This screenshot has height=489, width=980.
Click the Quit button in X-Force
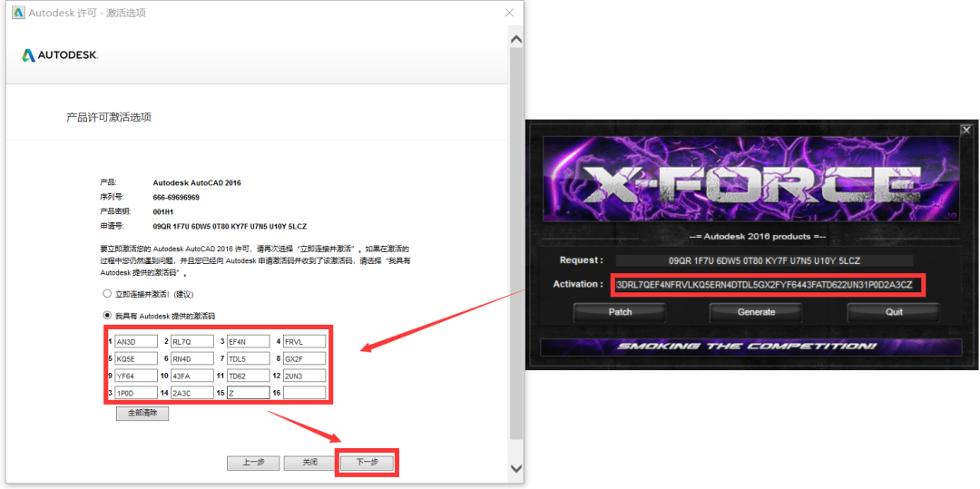[893, 312]
